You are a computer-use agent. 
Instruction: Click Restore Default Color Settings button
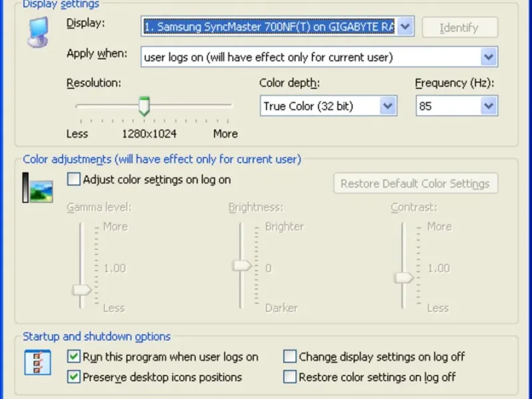click(x=416, y=184)
